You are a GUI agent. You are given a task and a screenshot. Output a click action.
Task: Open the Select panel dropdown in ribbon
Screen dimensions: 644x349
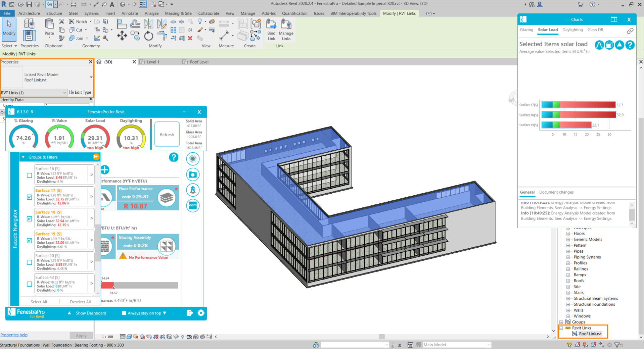coord(9,46)
